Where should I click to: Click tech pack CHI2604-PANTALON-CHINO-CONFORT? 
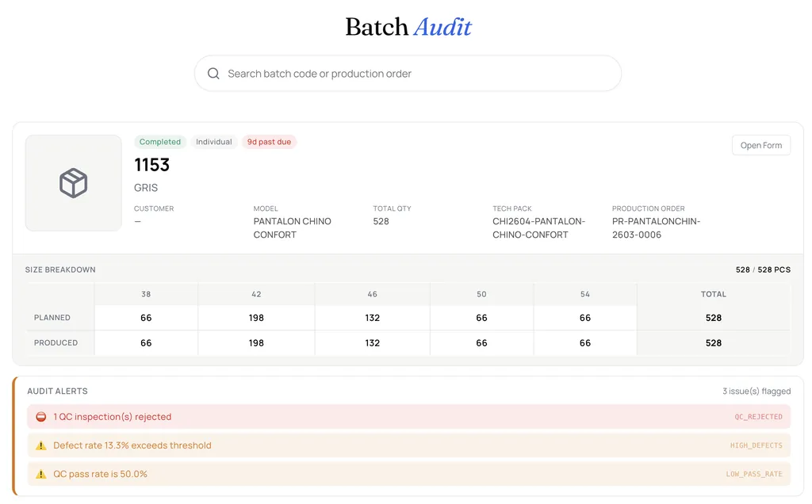click(x=538, y=227)
